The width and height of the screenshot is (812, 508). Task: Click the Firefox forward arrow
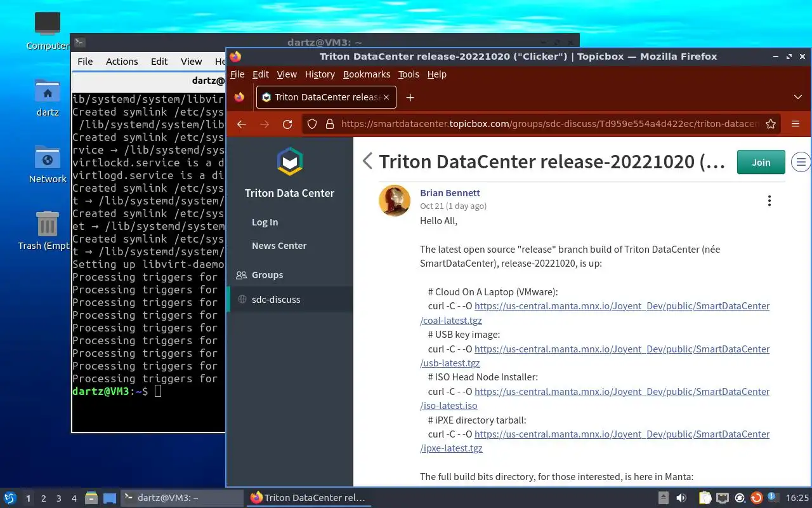[265, 124]
